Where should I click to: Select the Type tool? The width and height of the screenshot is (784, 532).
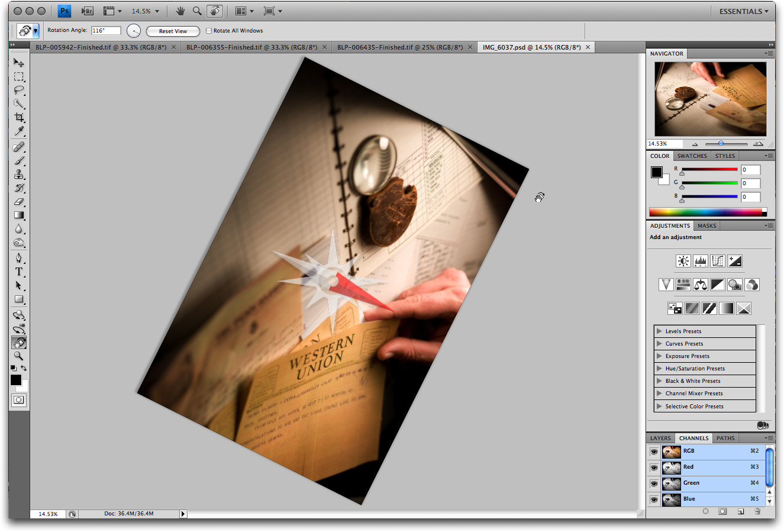click(x=19, y=272)
